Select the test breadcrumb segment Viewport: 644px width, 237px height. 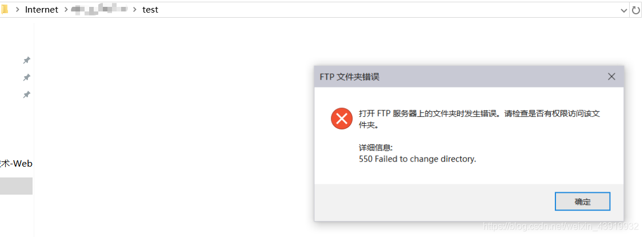point(150,10)
